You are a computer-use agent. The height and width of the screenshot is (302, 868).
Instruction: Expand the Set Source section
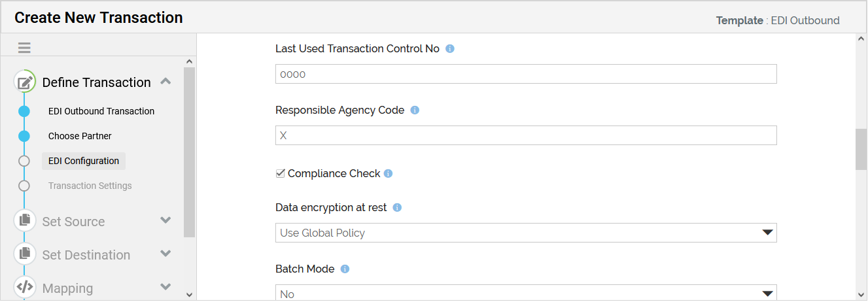(x=165, y=220)
